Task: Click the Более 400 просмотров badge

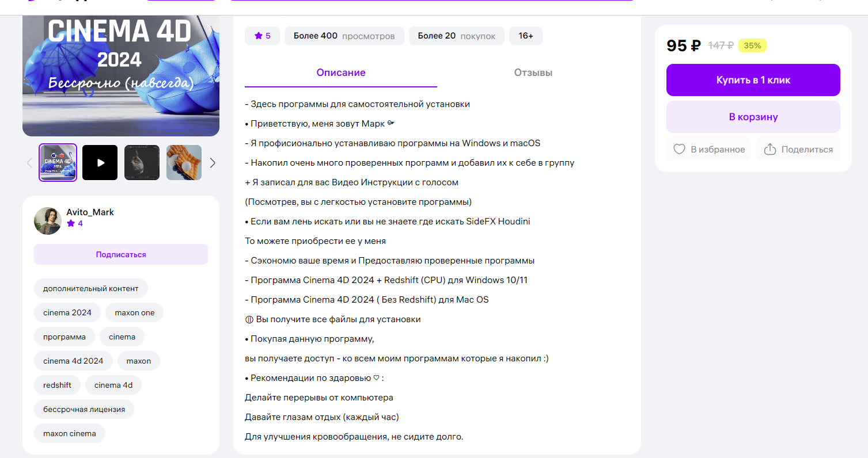Action: click(344, 36)
